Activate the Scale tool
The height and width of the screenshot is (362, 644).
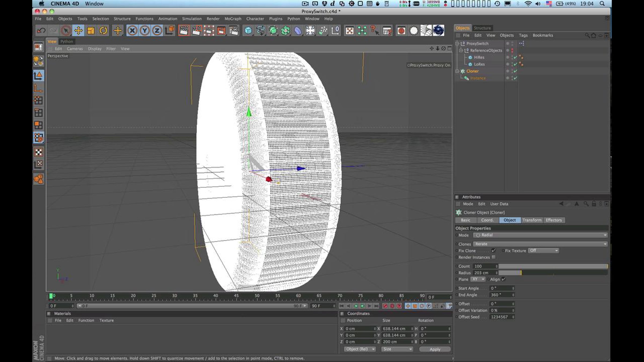click(x=91, y=31)
